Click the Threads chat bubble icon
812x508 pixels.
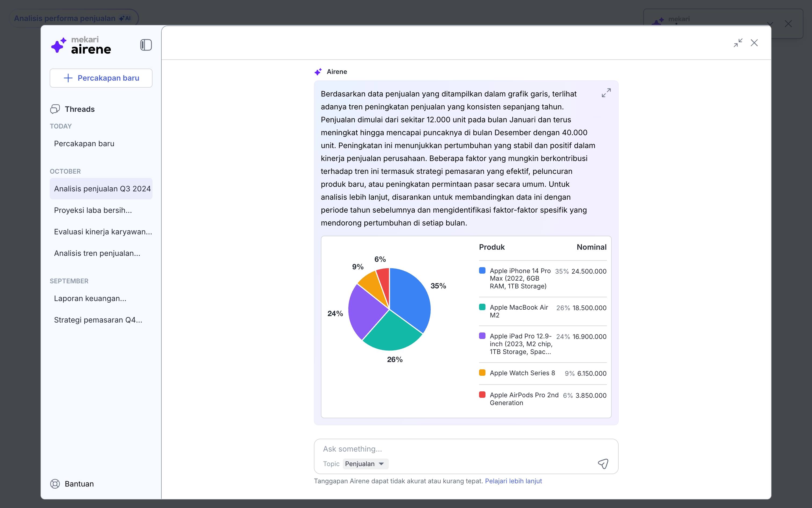pyautogui.click(x=55, y=109)
